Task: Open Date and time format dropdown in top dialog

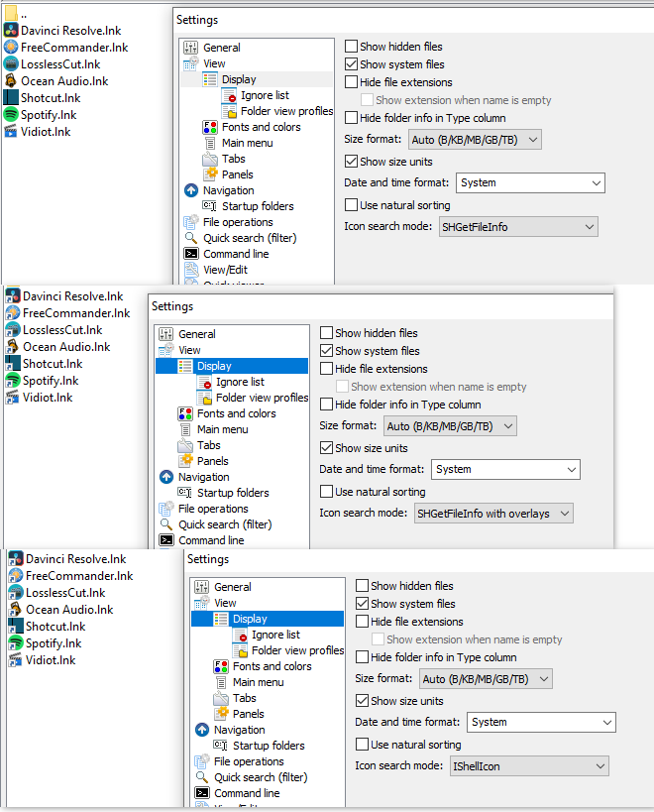Action: [530, 182]
